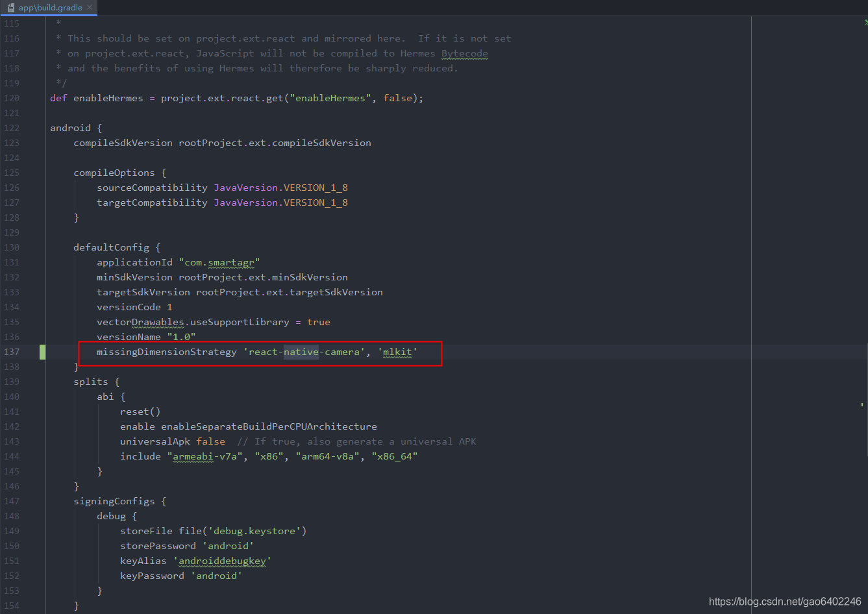Screen dimensions: 868x614
Task: Click the highlighted 'native' text in react-native-camera
Action: pyautogui.click(x=301, y=351)
